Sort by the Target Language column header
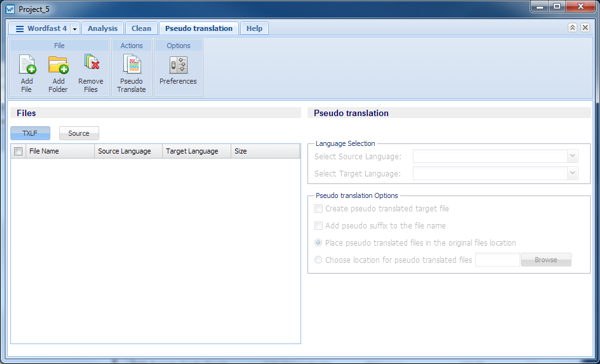600x364 pixels. (197, 151)
